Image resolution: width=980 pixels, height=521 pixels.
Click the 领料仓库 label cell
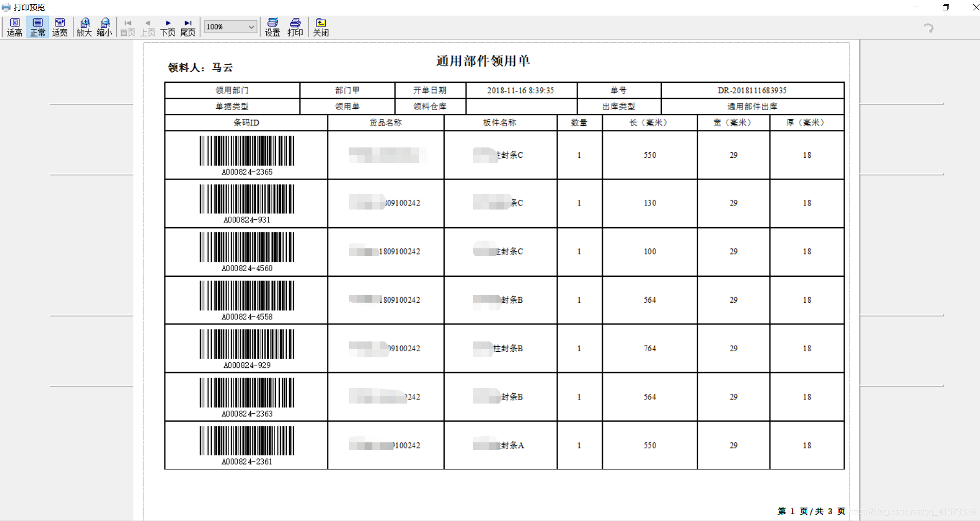(x=430, y=106)
